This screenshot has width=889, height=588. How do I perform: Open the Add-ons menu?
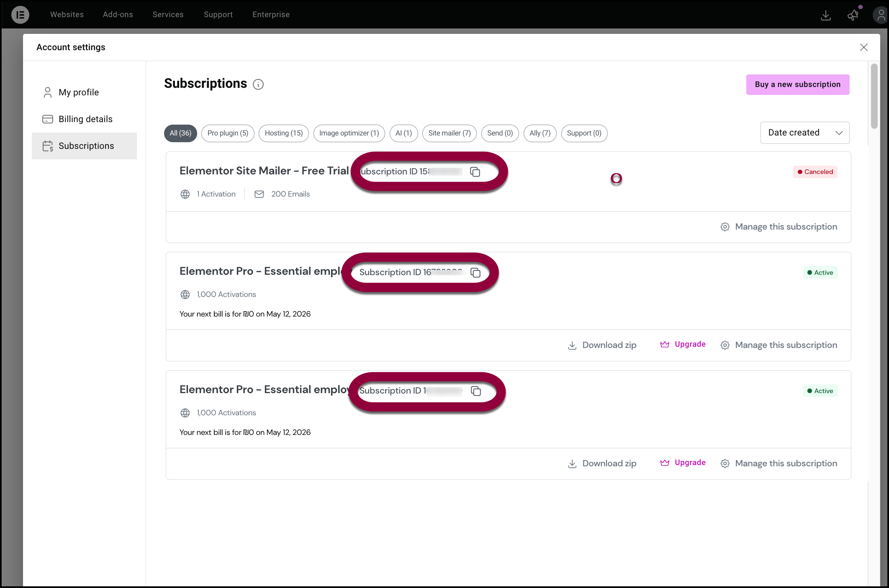tap(118, 15)
